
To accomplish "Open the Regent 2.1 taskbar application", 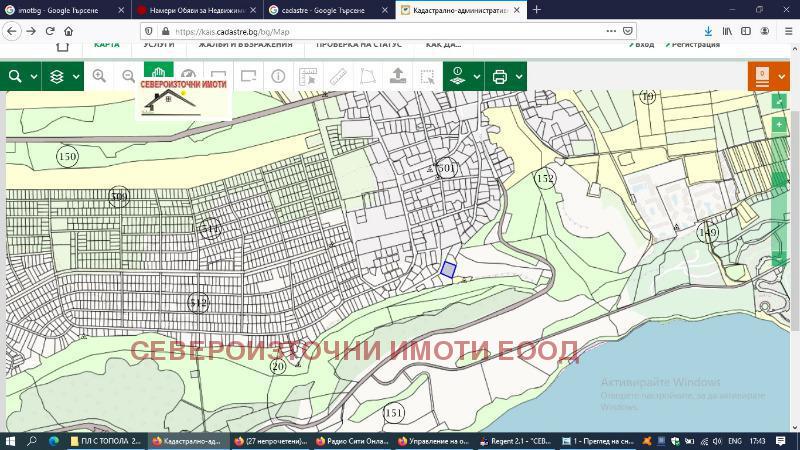I will click(x=516, y=441).
